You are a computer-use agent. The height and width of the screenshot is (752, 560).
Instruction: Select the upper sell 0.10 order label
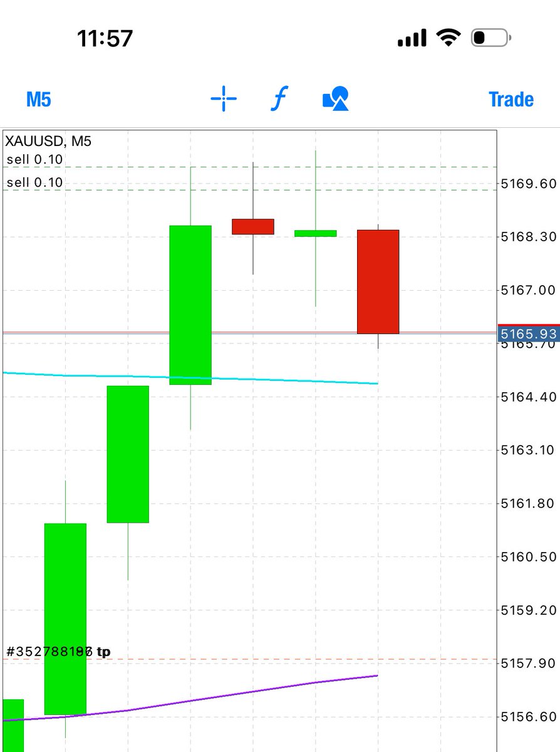35,160
